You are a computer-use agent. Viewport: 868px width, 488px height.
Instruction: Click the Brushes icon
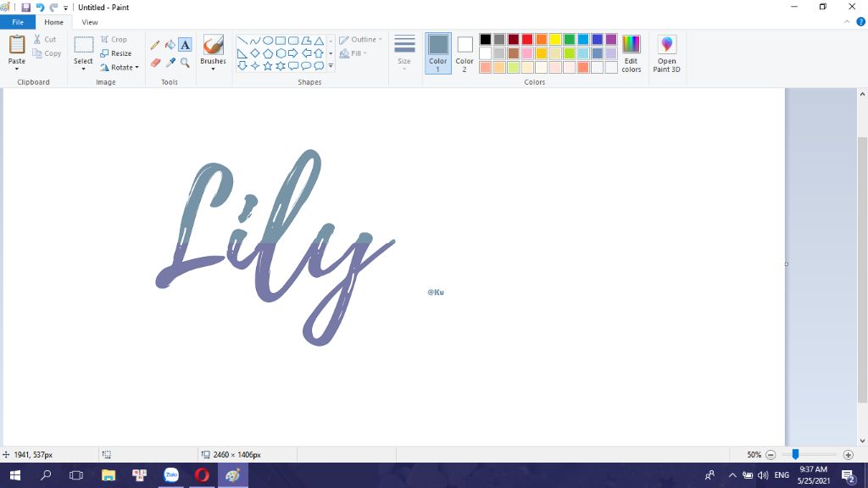pyautogui.click(x=213, y=45)
